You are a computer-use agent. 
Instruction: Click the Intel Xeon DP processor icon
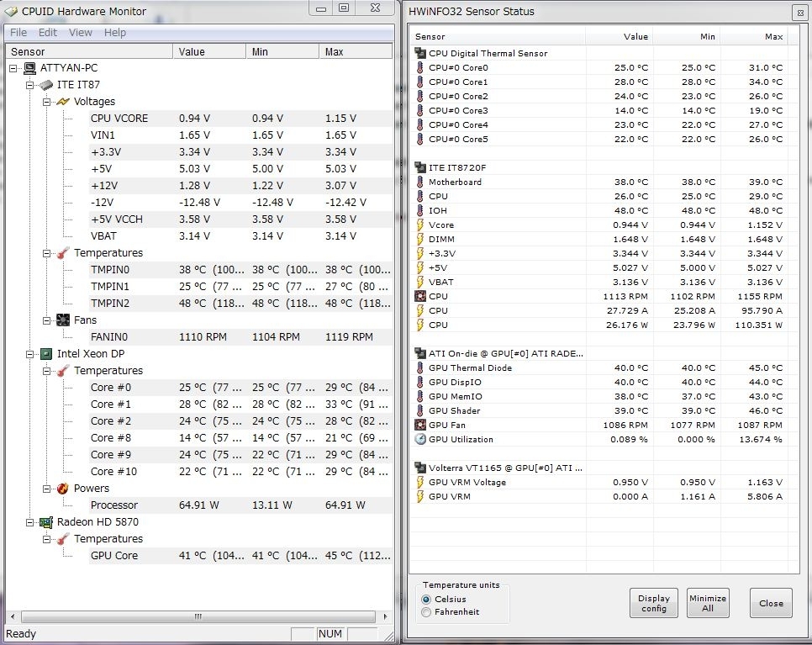46,354
